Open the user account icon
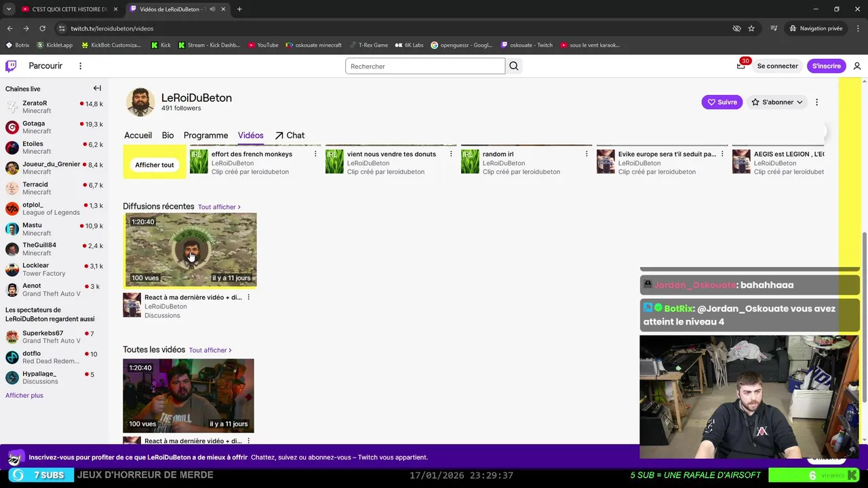The image size is (868, 488). click(857, 66)
